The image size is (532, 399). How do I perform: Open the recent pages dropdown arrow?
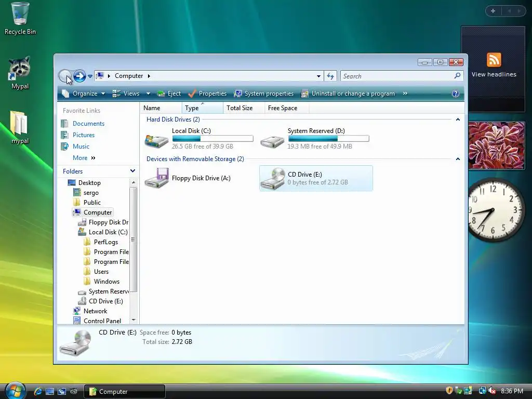pyautogui.click(x=90, y=76)
